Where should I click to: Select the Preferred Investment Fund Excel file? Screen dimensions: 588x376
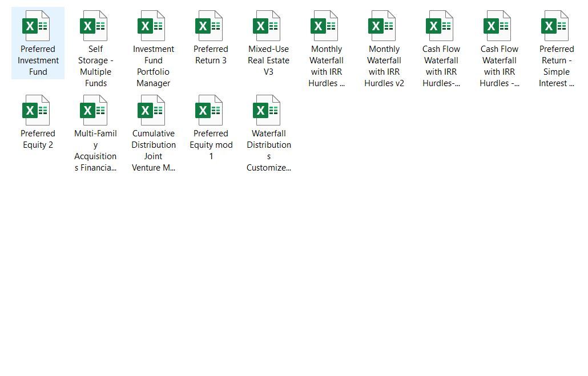coord(37,26)
